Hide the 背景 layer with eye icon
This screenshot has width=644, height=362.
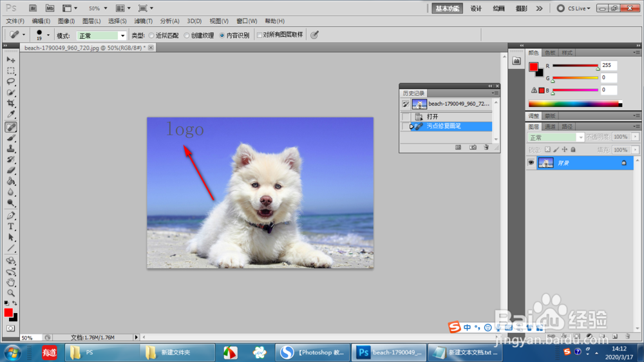(x=531, y=163)
